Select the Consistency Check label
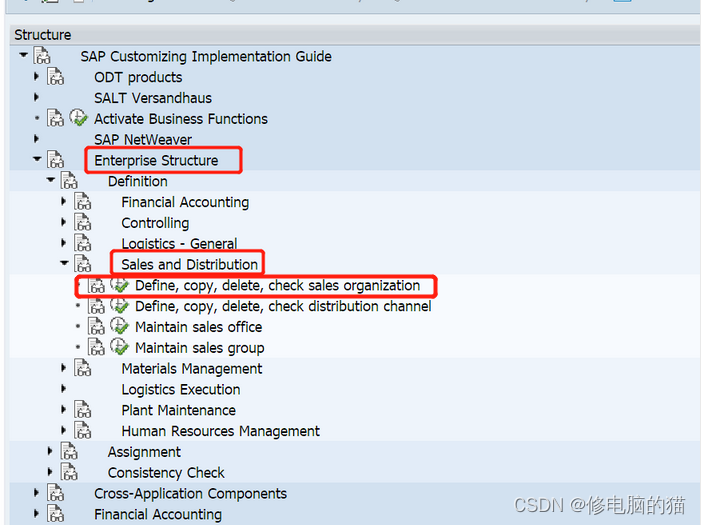The width and height of the screenshot is (701, 525). 166,473
